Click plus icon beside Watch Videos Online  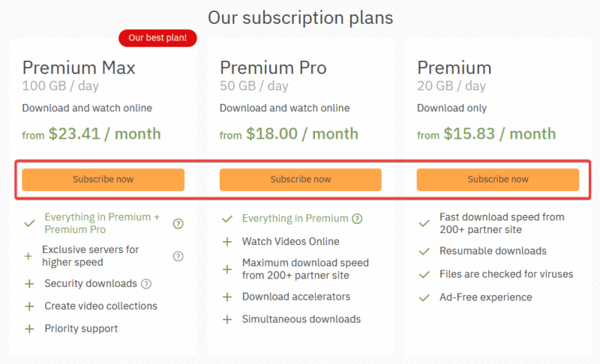pyautogui.click(x=227, y=242)
